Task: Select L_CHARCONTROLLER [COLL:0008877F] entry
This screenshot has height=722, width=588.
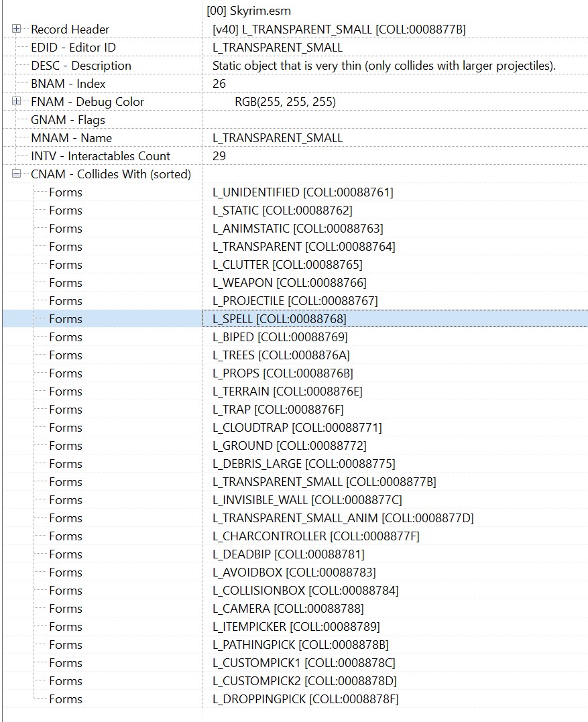Action: (316, 536)
